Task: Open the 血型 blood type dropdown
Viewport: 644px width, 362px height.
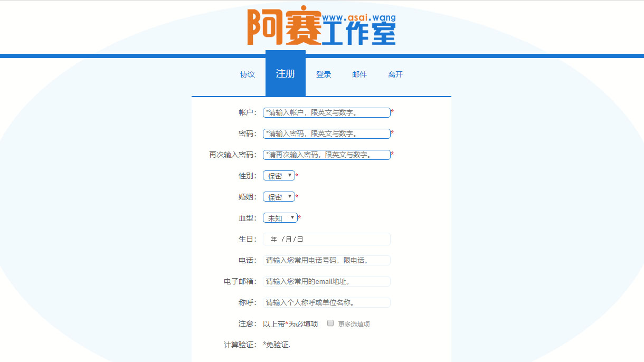Action: (280, 217)
